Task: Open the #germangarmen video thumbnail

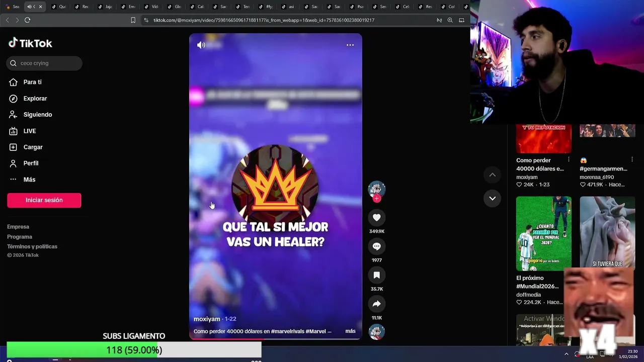Action: tap(607, 131)
